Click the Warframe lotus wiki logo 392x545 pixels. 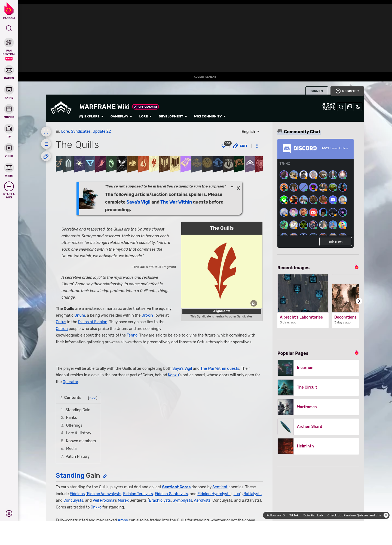61,107
